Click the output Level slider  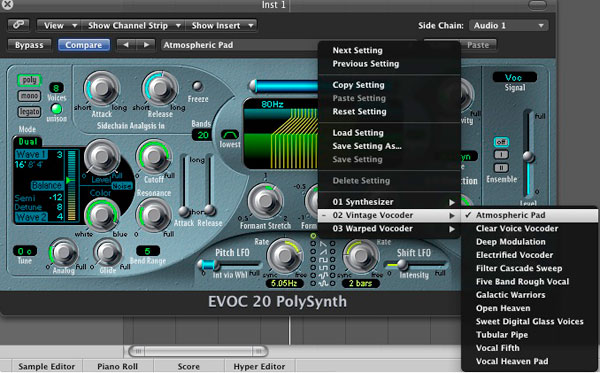click(528, 153)
